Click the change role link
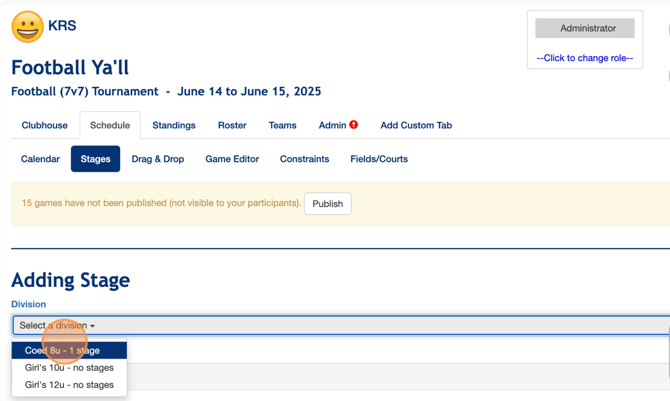670x401 pixels. pos(585,58)
